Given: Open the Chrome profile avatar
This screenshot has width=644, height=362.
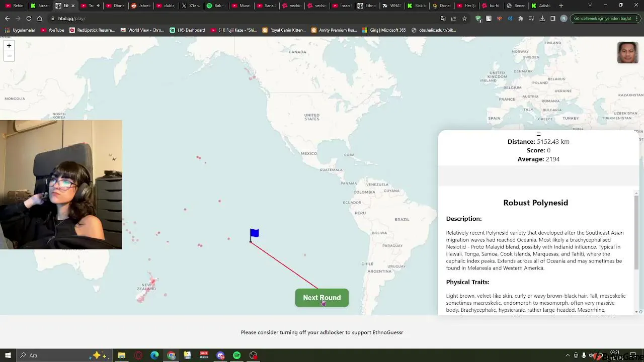Looking at the screenshot, I should pos(563,19).
